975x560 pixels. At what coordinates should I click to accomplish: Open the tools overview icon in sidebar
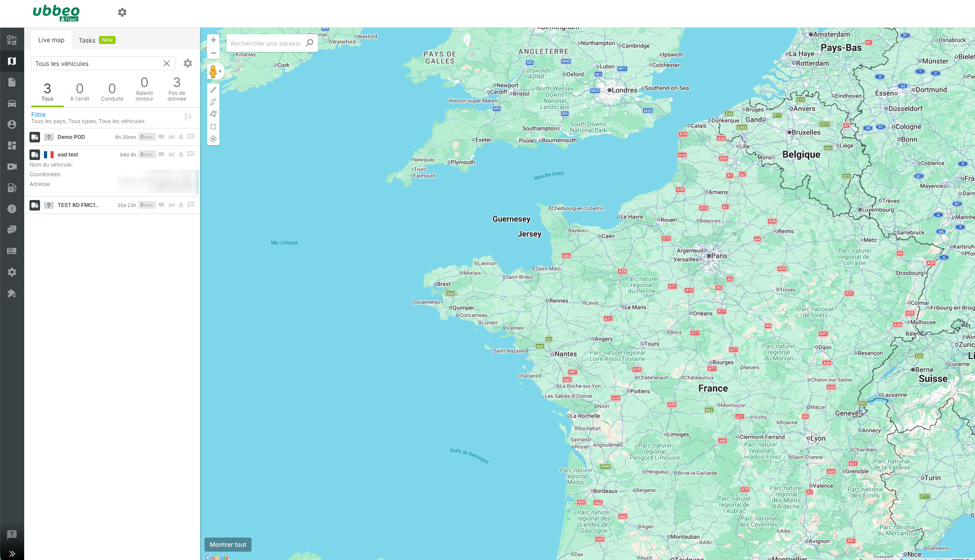(12, 40)
